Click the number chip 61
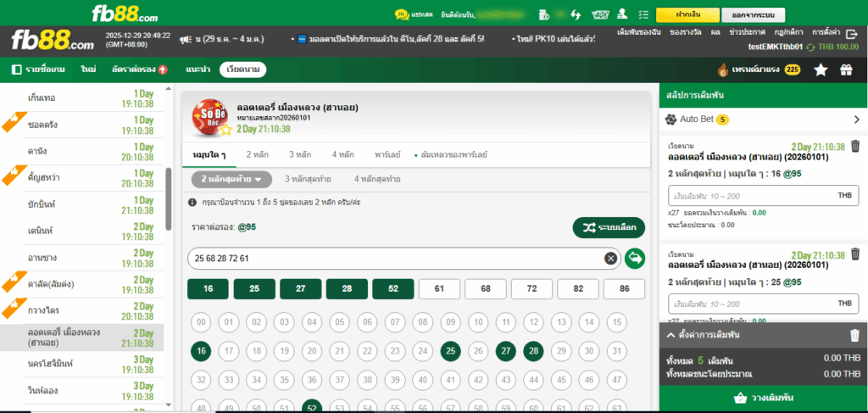Screen dimensions: 868x413 [x=440, y=289]
